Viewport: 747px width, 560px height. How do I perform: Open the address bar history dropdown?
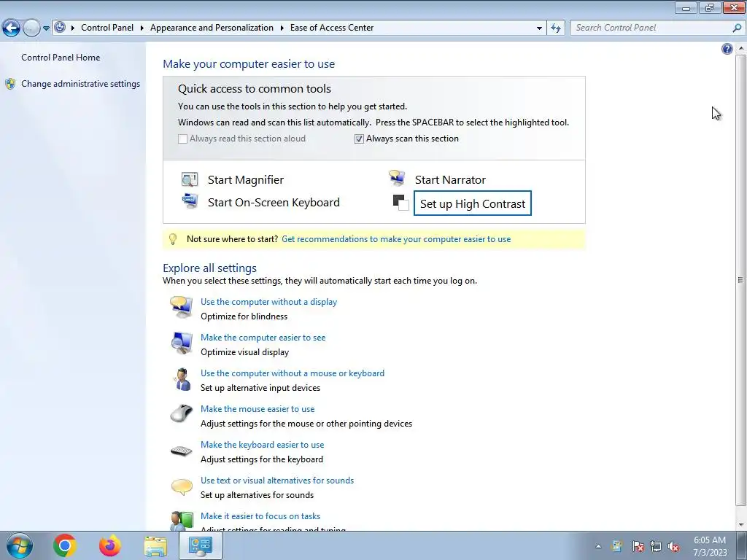[x=539, y=28]
